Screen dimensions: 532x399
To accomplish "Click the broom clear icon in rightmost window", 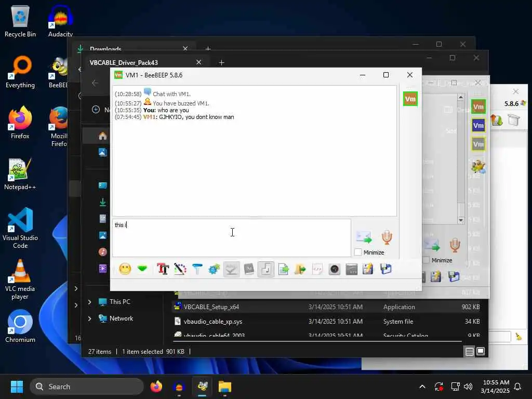I will tap(519, 337).
